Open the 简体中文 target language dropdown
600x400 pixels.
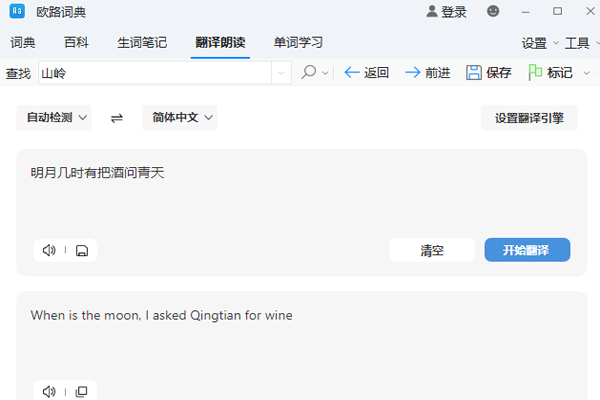tap(180, 118)
